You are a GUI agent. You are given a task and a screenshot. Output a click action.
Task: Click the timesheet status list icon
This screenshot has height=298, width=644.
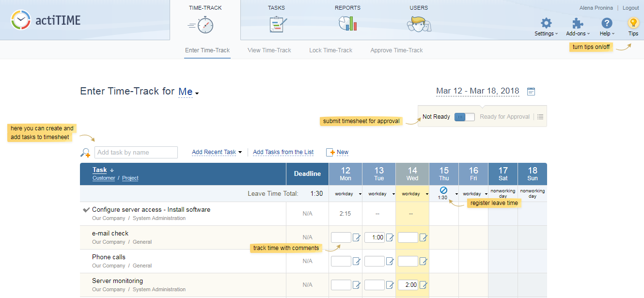[540, 117]
